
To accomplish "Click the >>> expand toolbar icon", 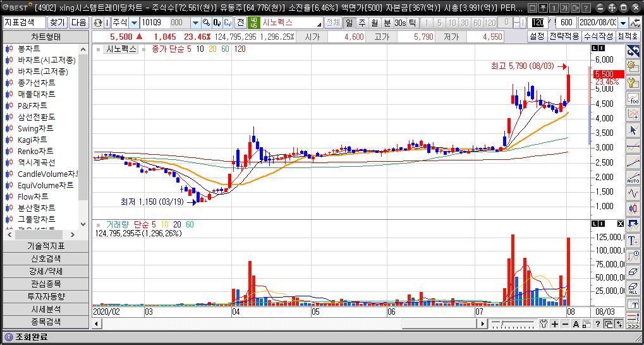I will click(x=633, y=327).
